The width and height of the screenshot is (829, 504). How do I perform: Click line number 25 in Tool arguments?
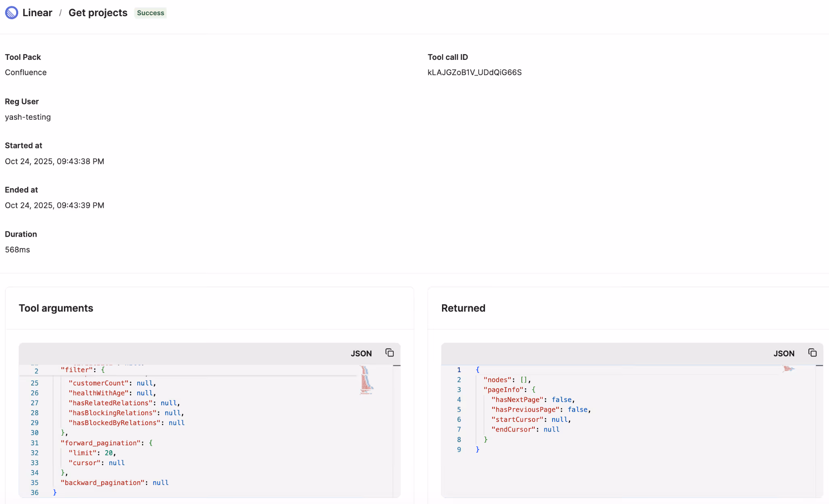[35, 383]
